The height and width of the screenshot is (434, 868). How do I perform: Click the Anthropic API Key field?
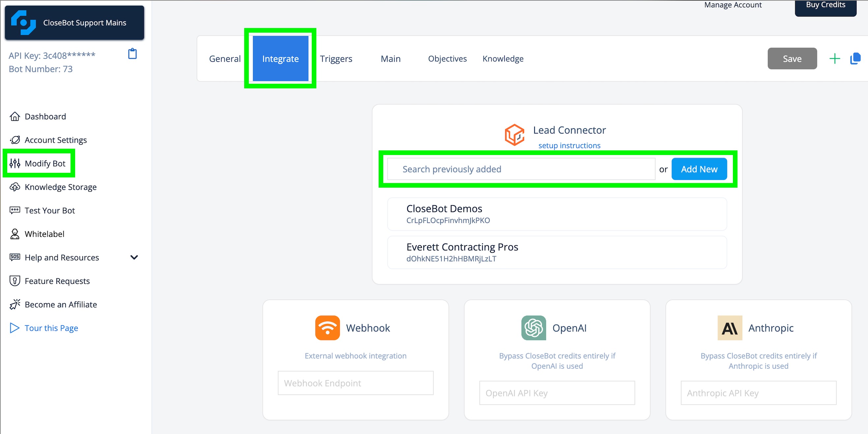pyautogui.click(x=758, y=393)
